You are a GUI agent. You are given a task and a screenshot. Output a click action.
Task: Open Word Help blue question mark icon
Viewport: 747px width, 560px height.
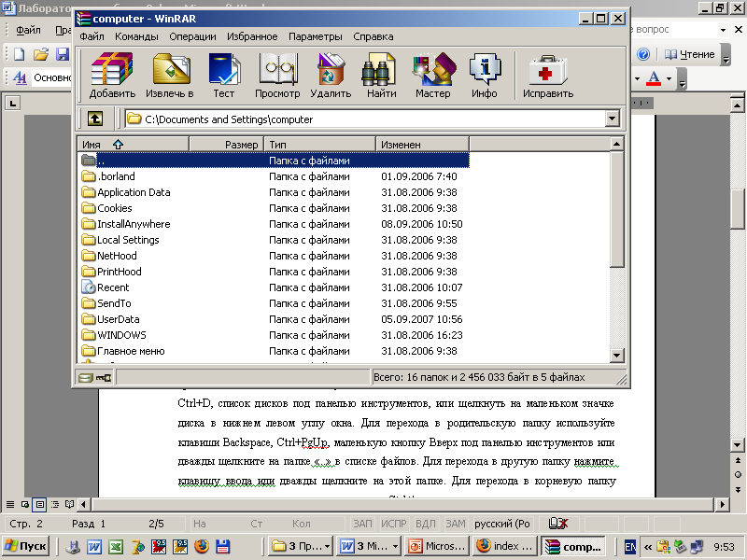(643, 54)
